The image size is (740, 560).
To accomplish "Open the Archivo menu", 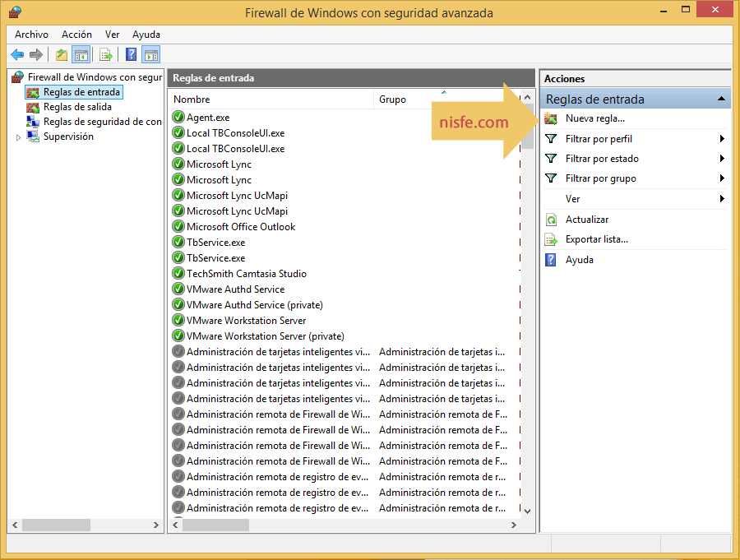I will click(31, 35).
